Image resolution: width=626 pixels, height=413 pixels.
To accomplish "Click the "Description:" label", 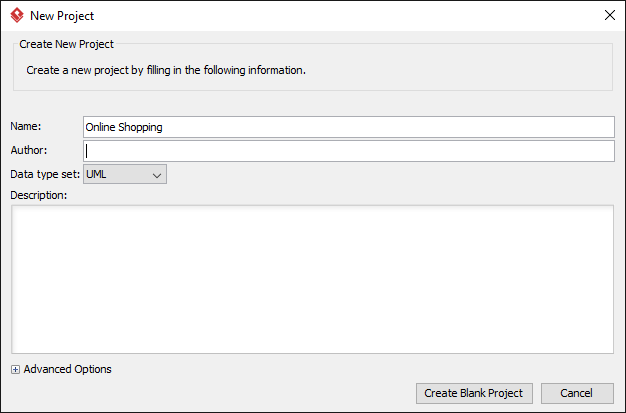I will pos(39,195).
